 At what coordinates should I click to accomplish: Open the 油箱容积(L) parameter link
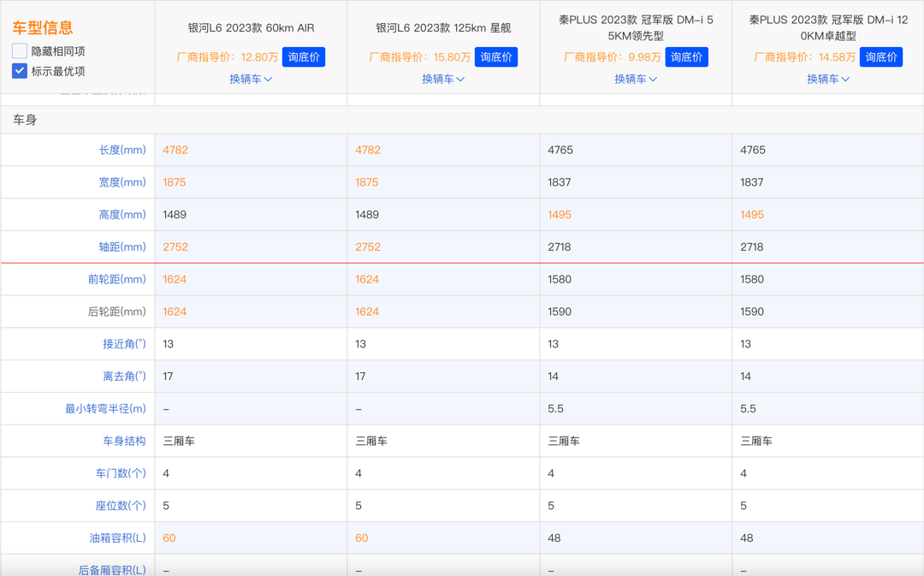[118, 538]
